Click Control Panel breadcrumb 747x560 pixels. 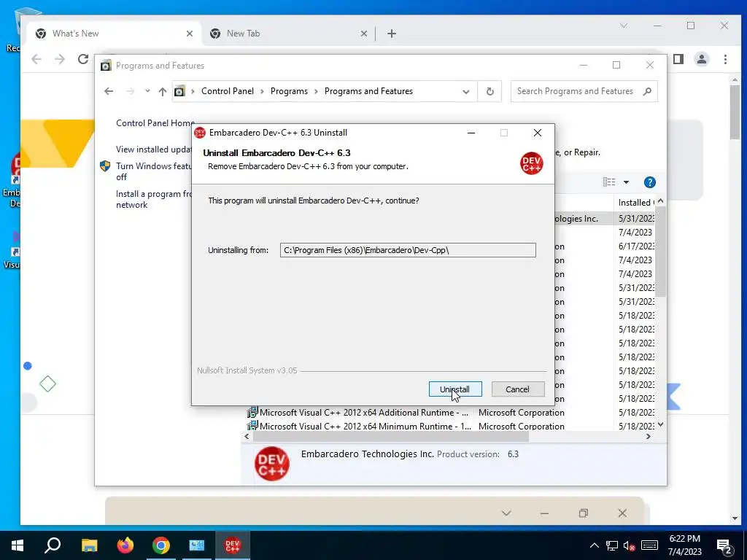pos(228,91)
